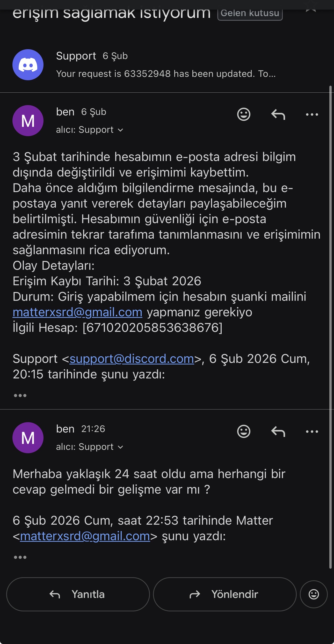The width and height of the screenshot is (334, 644).
Task: Open more options for the 21:26 message
Action: point(312,431)
